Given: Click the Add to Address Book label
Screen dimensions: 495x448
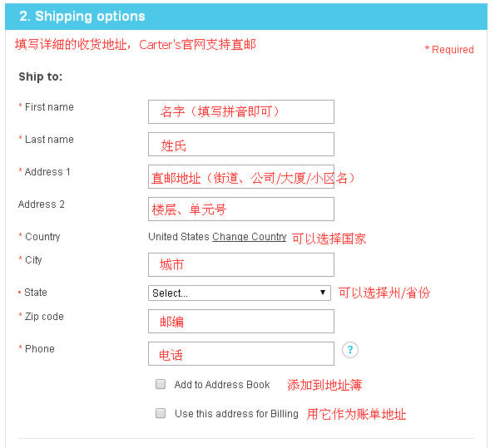Looking at the screenshot, I should point(222,385).
